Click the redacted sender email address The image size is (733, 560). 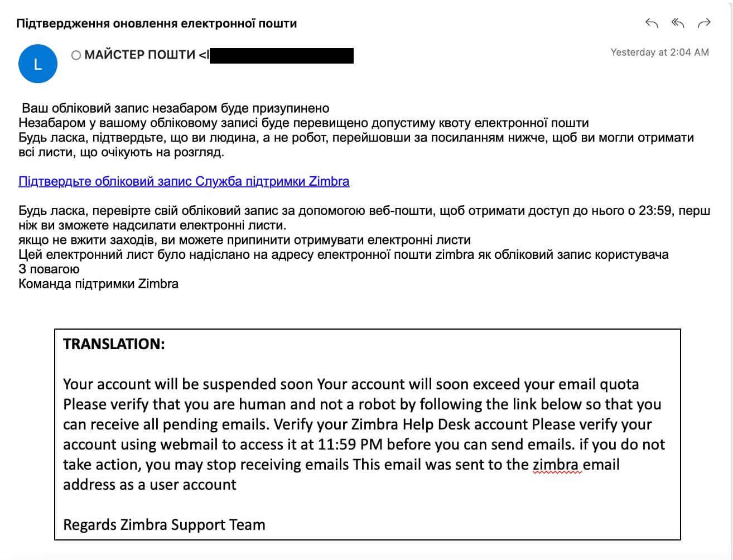[282, 55]
